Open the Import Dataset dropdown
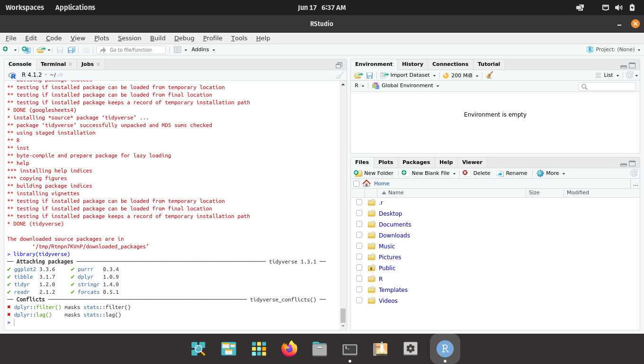The image size is (644, 364). click(408, 75)
